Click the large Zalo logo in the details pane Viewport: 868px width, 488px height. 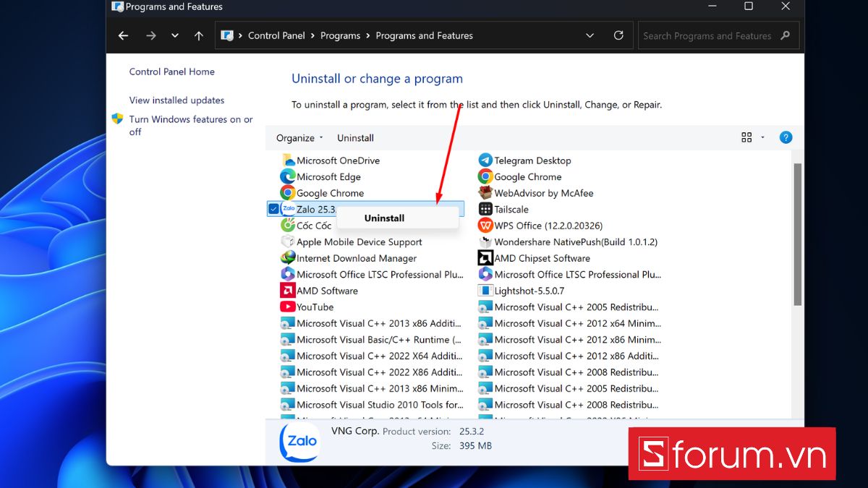tap(299, 442)
